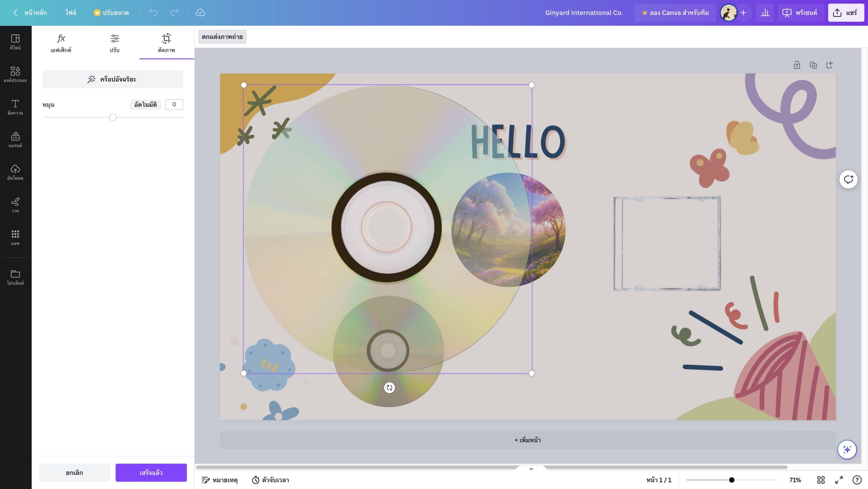Image resolution: width=868 pixels, height=489 pixels.
Task: Click the lock page icon above canvas
Action: pyautogui.click(x=797, y=65)
